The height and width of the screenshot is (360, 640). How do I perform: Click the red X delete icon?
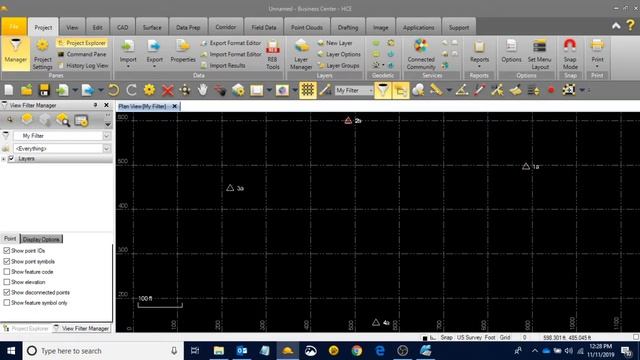tap(167, 90)
